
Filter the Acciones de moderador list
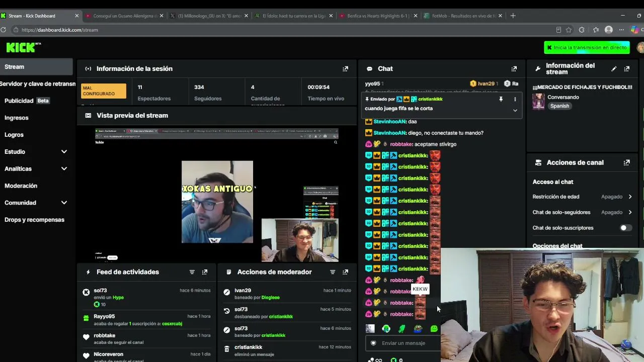click(333, 272)
